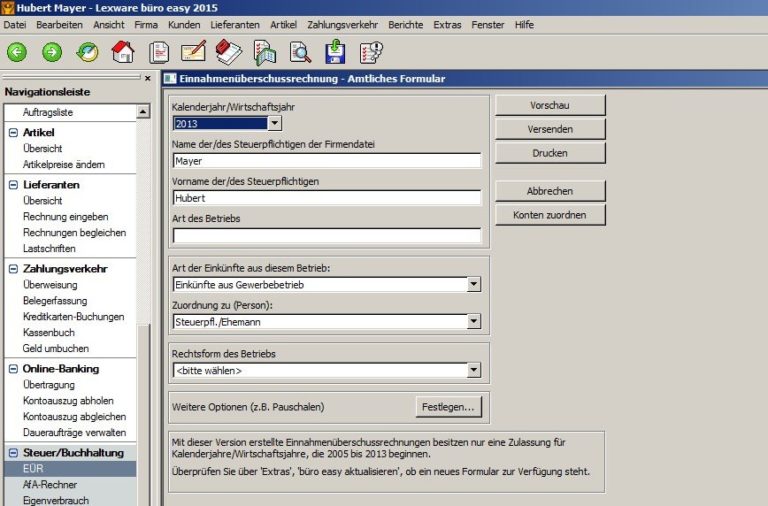
Task: Open the magnifier search document icon
Action: 300,52
